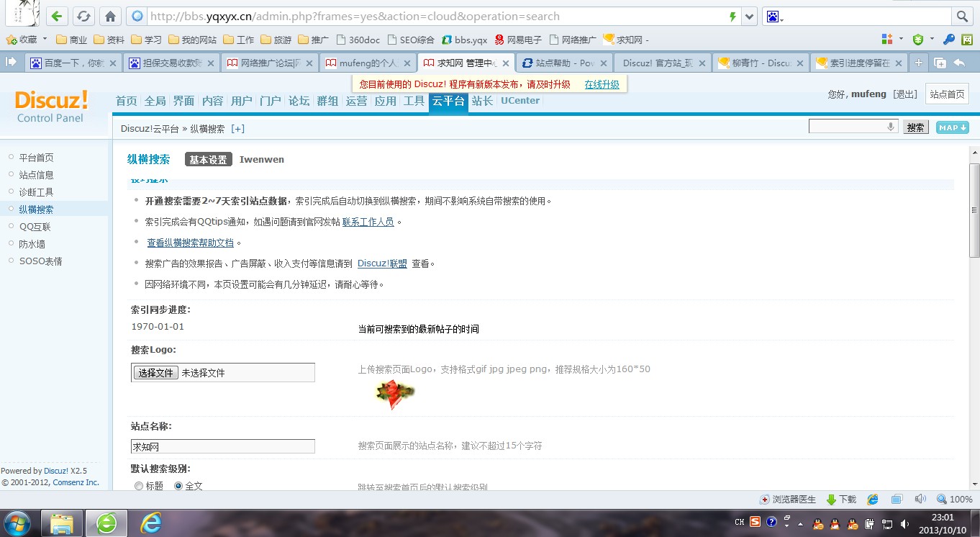Open the 商业 bookmark folder
The width and height of the screenshot is (980, 537).
point(71,40)
